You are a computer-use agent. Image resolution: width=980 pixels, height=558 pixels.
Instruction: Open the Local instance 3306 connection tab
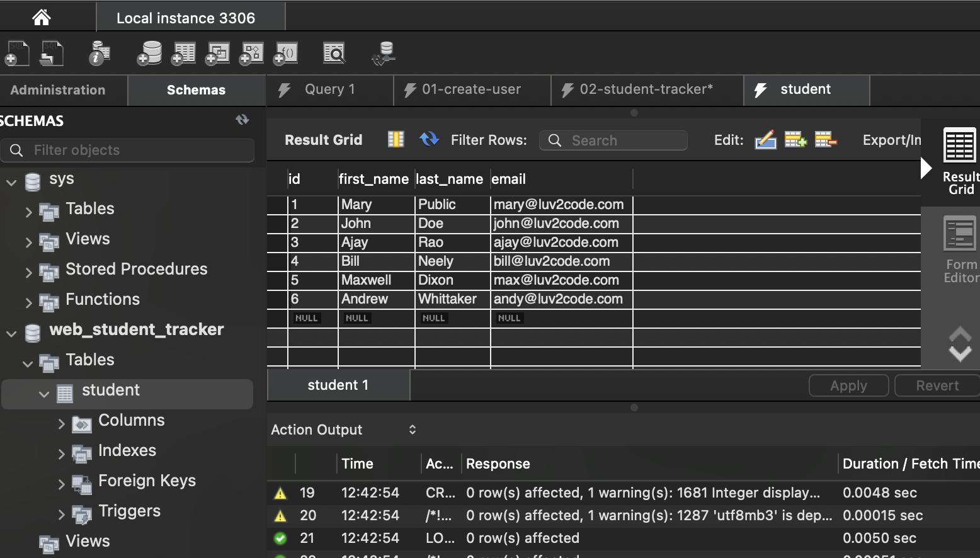pyautogui.click(x=190, y=17)
